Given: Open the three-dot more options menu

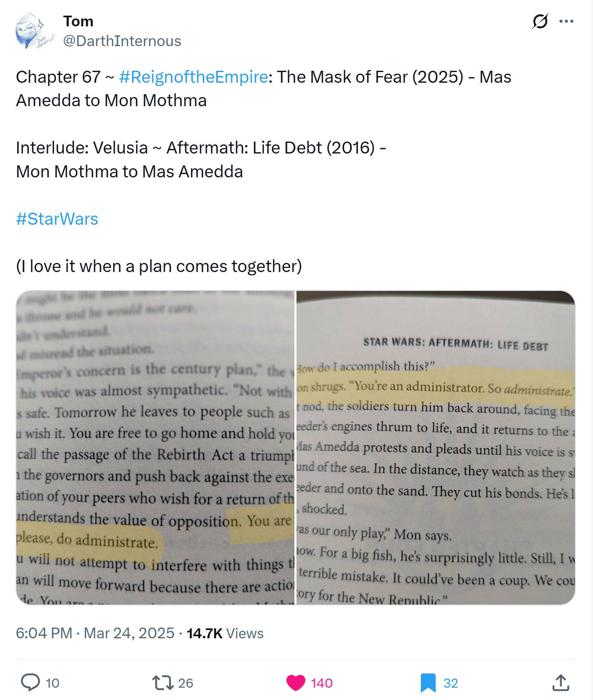Looking at the screenshot, I should coord(566,21).
